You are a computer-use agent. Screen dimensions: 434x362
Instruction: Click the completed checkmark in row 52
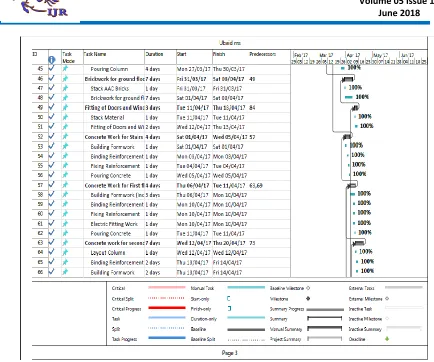point(52,136)
